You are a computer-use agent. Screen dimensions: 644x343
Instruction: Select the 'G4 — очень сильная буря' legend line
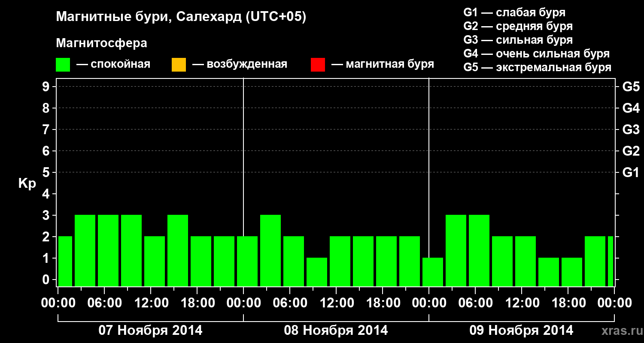pos(537,54)
